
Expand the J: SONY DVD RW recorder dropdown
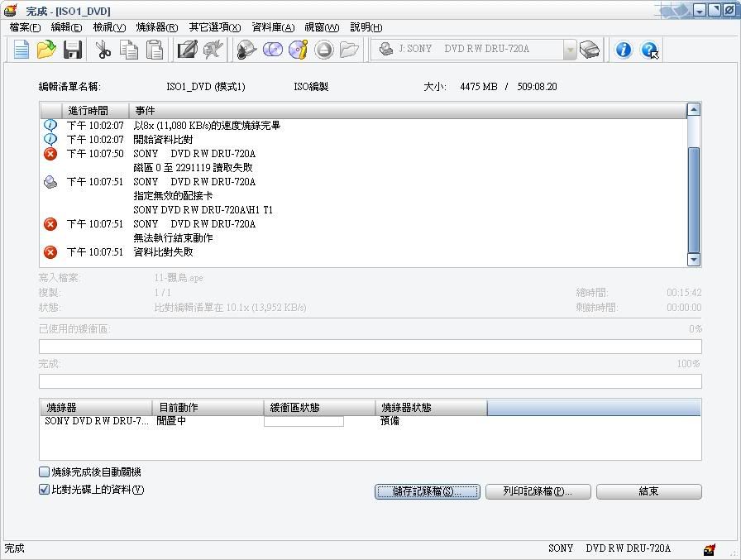(x=570, y=49)
